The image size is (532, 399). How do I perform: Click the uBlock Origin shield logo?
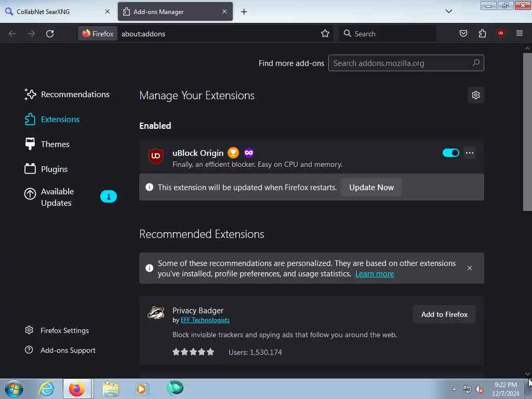156,156
